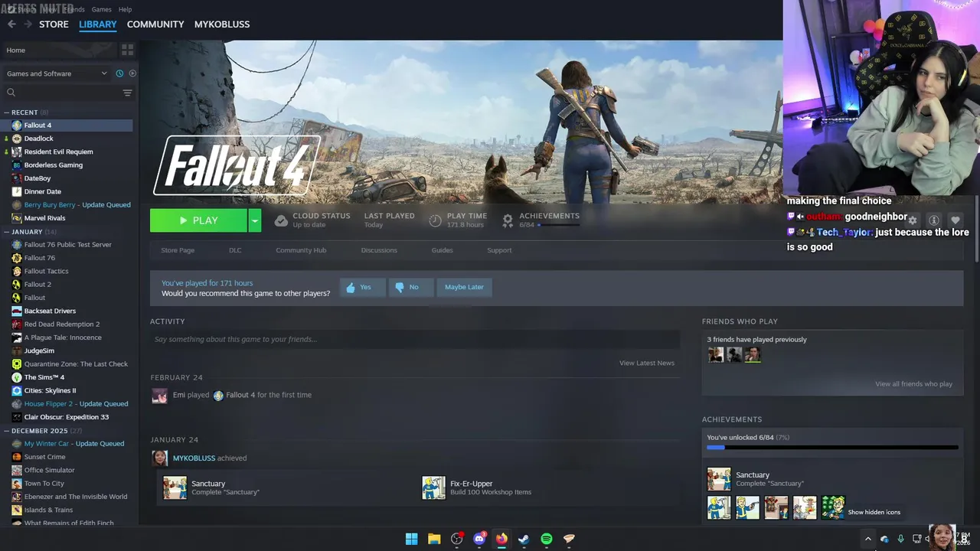Open the Games and Software dropdown
Screen dimensions: 980x551
57,73
